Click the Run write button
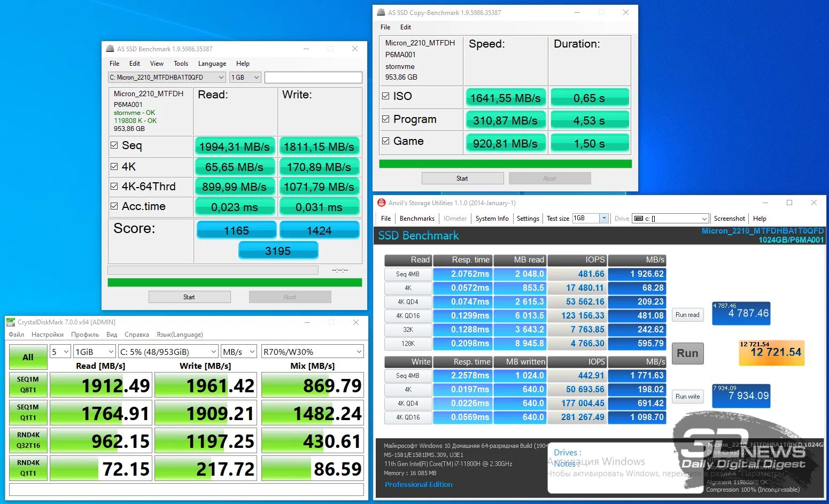This screenshot has width=829, height=504. [687, 397]
